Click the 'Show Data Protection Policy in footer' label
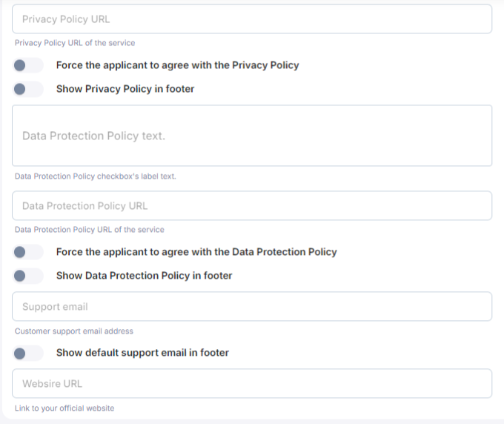Screen dimensions: 504x424 click(x=144, y=276)
